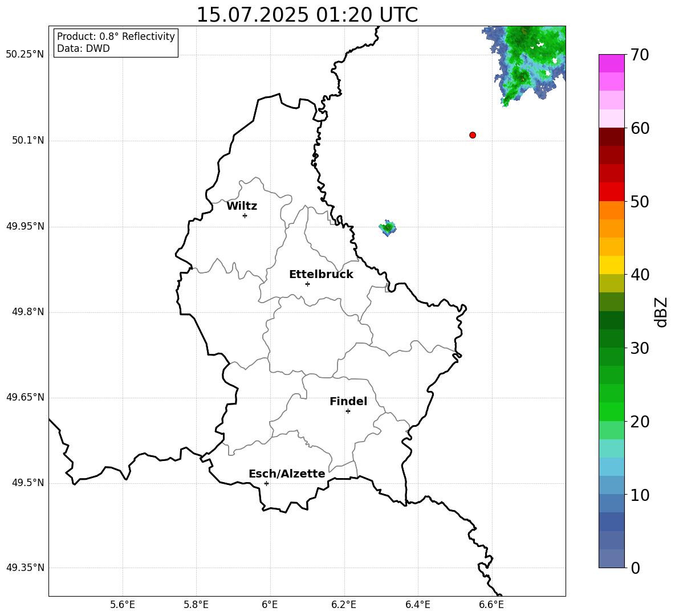Click the longitude label 6.2°E
Image resolution: width=675 pixels, height=616 pixels.
coord(344,605)
